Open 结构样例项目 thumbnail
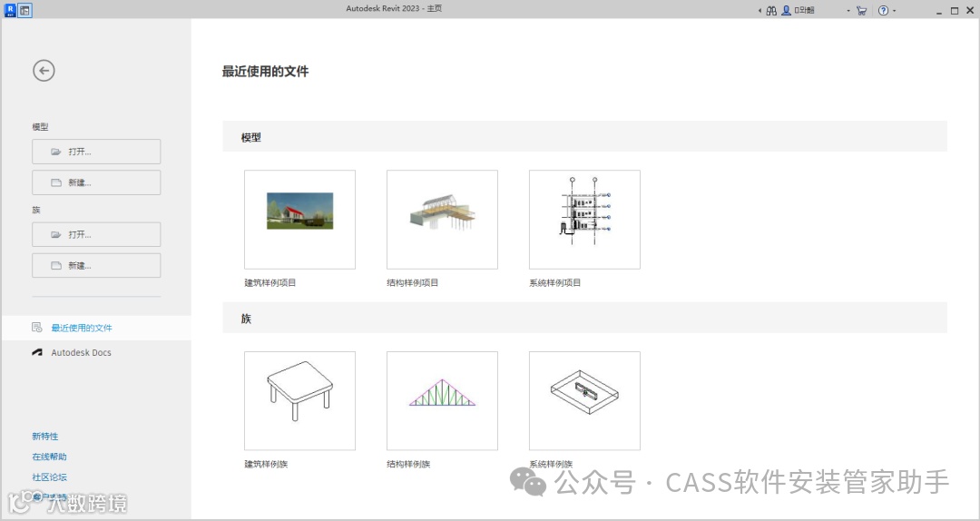Screen dimensions: 980x521 click(x=443, y=220)
